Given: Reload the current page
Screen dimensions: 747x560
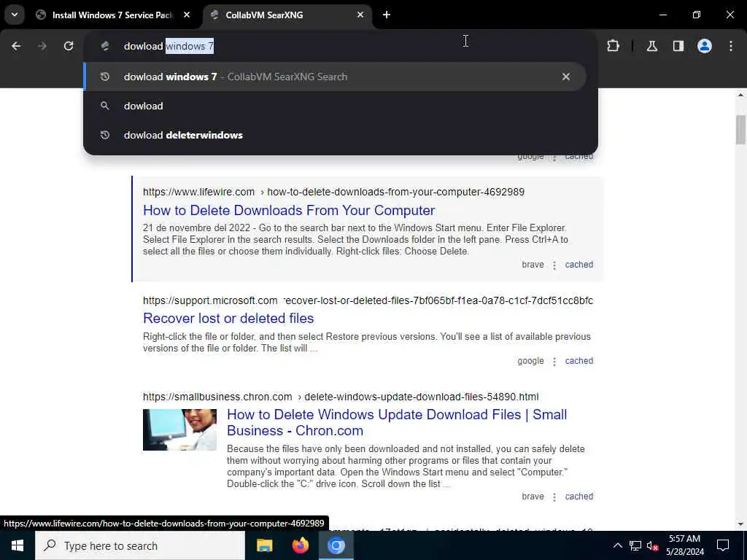Looking at the screenshot, I should point(69,46).
